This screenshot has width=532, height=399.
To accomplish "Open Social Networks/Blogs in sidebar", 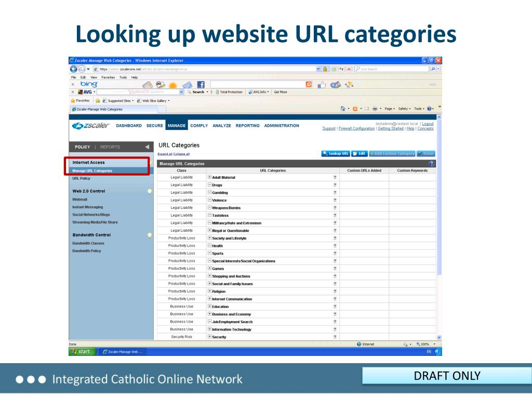I will point(91,215).
